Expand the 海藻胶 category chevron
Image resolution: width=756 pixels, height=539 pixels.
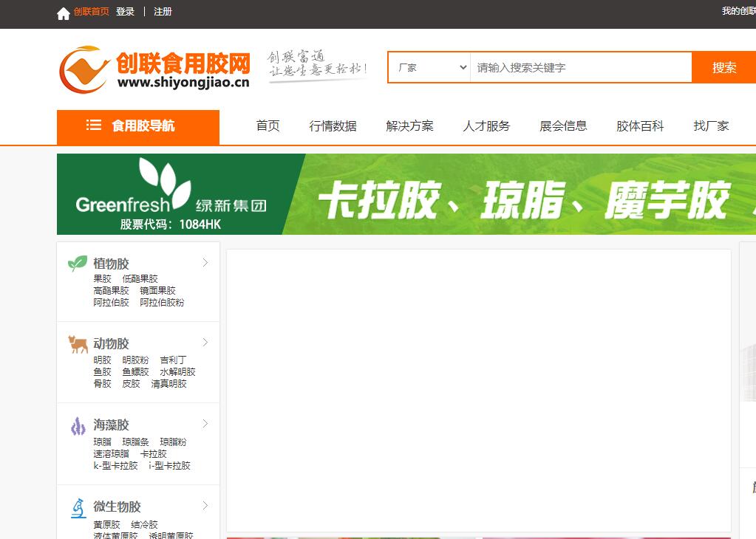tap(205, 424)
